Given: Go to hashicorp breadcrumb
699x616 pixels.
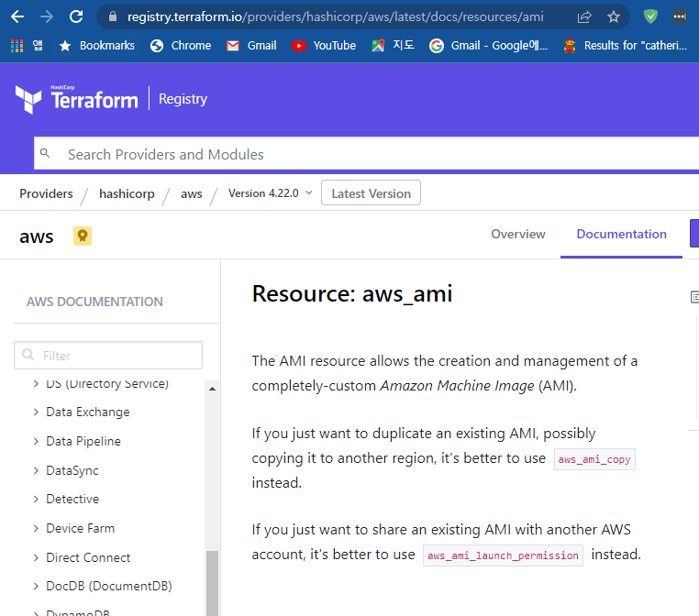Looking at the screenshot, I should pyautogui.click(x=127, y=193).
